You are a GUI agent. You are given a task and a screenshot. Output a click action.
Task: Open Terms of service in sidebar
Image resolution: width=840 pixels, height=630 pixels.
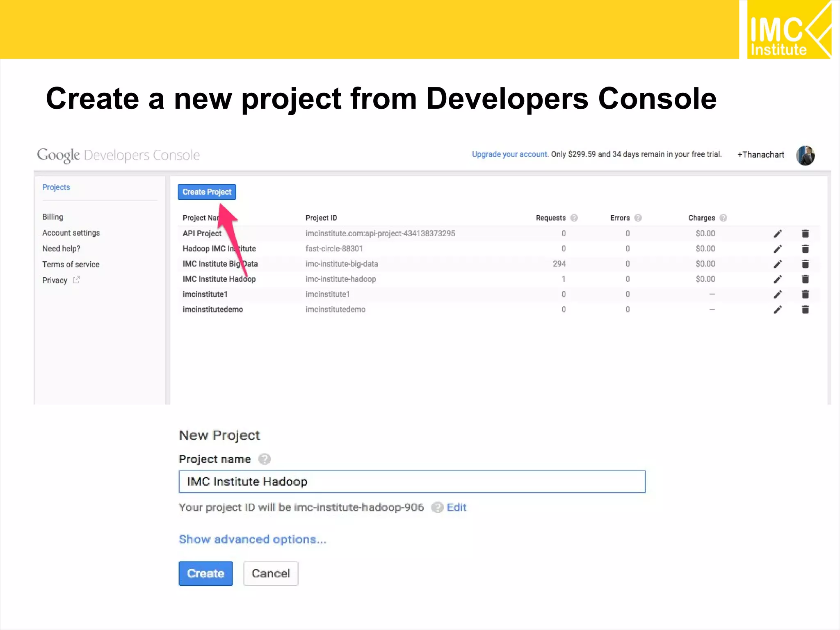71,264
